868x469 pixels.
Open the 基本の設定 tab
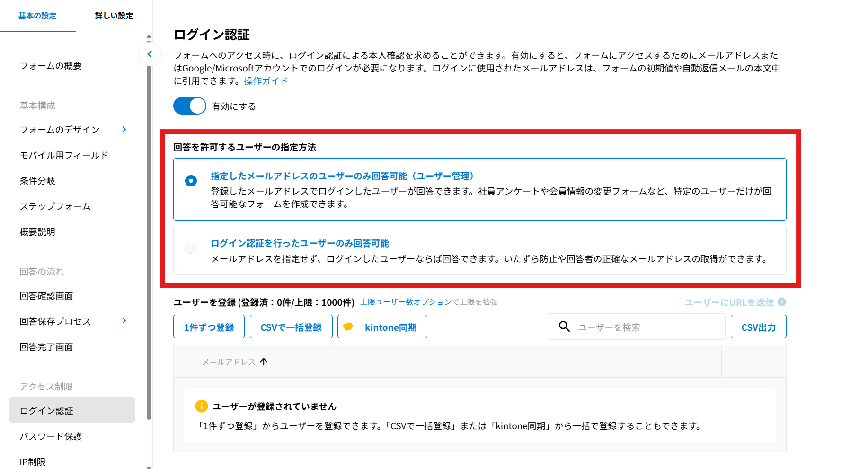pos(37,16)
